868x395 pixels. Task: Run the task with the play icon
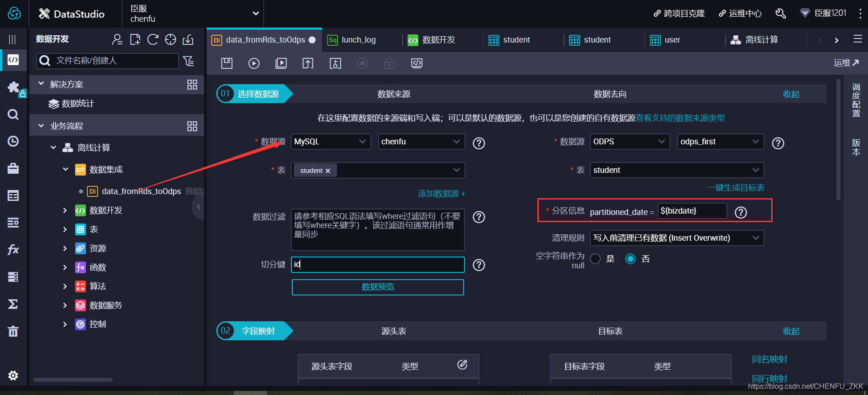pos(254,63)
